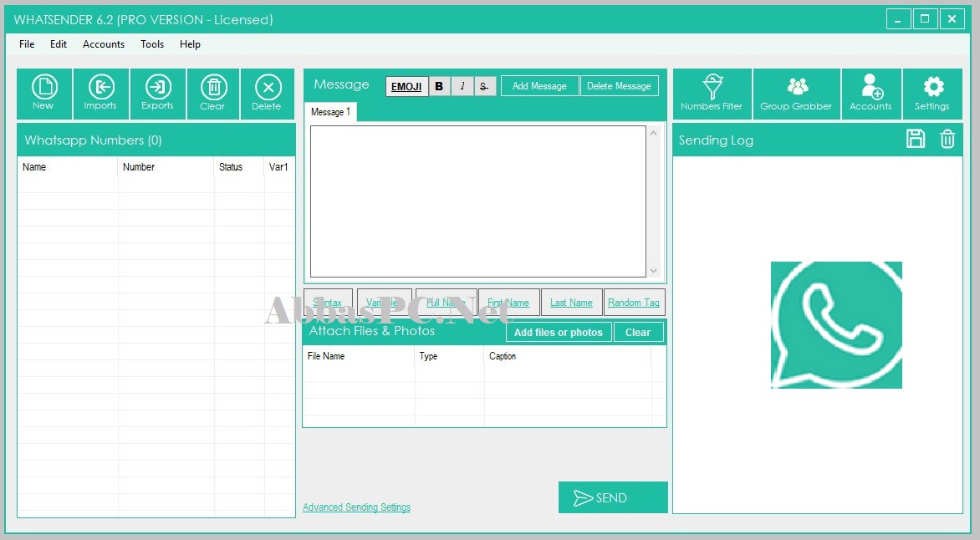Open the Accounts menu
The height and width of the screenshot is (540, 980).
pos(104,43)
